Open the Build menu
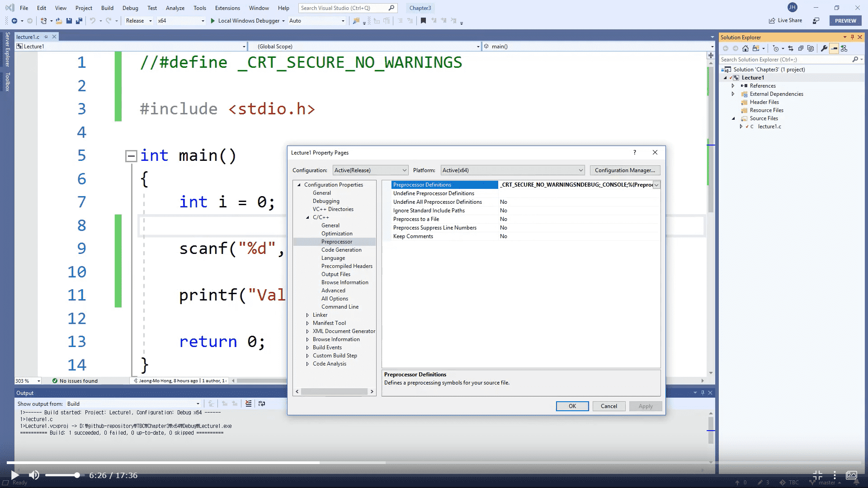Viewport: 868px width, 488px height. click(x=107, y=8)
